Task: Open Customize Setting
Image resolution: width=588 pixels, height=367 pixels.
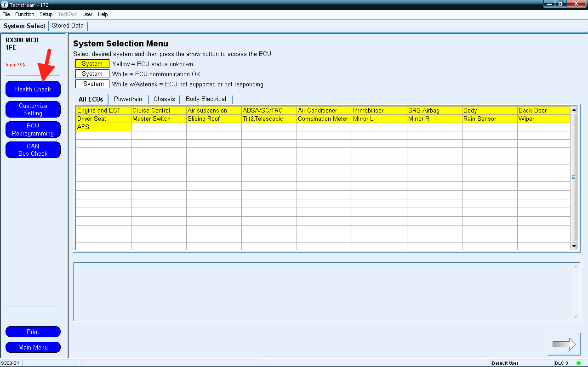Action: tap(33, 109)
